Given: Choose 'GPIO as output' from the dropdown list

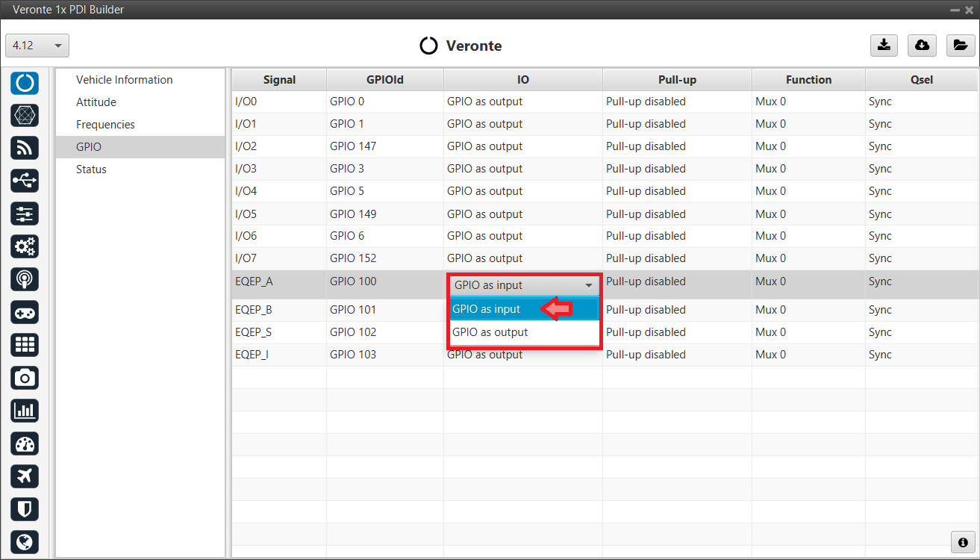Looking at the screenshot, I should [x=524, y=332].
